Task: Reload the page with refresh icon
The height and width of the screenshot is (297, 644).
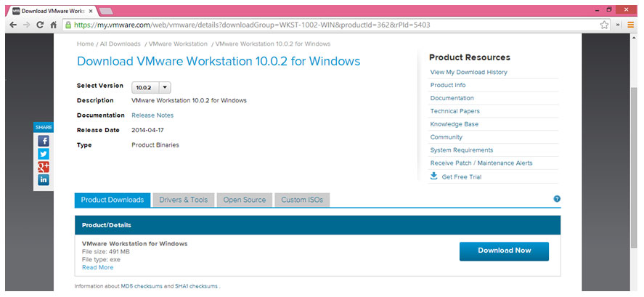Action: [x=40, y=25]
